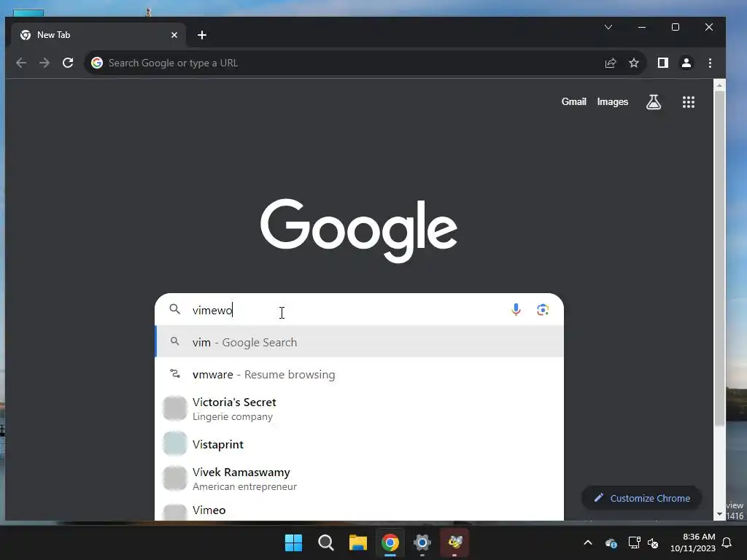Open the Gmail link
Viewport: 747px width, 560px height.
[x=573, y=102]
